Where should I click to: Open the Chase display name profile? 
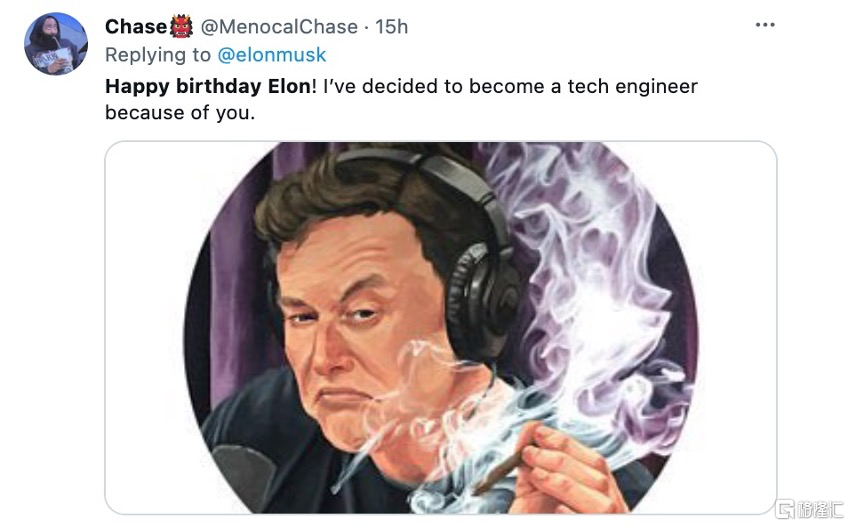click(136, 27)
